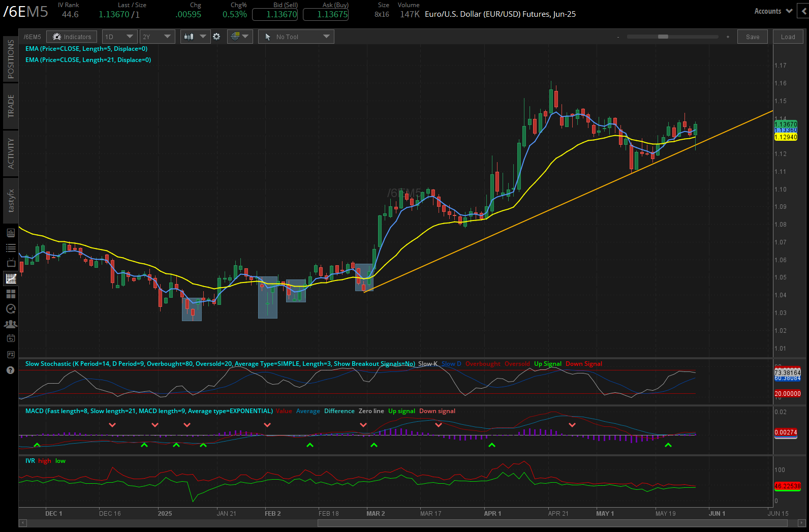Image resolution: width=809 pixels, height=532 pixels.
Task: Click the zoom slider plus sign
Action: [728, 37]
